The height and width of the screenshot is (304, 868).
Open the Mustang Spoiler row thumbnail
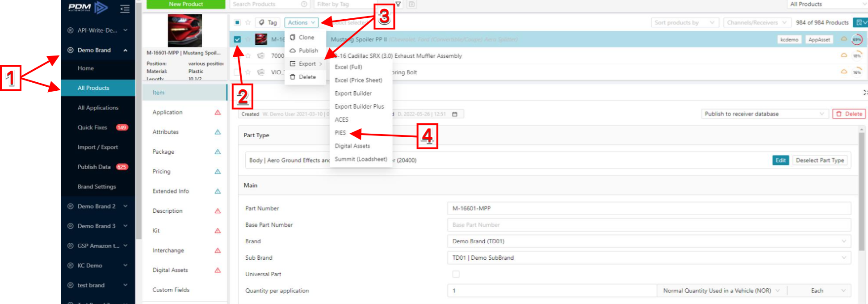pyautogui.click(x=261, y=39)
